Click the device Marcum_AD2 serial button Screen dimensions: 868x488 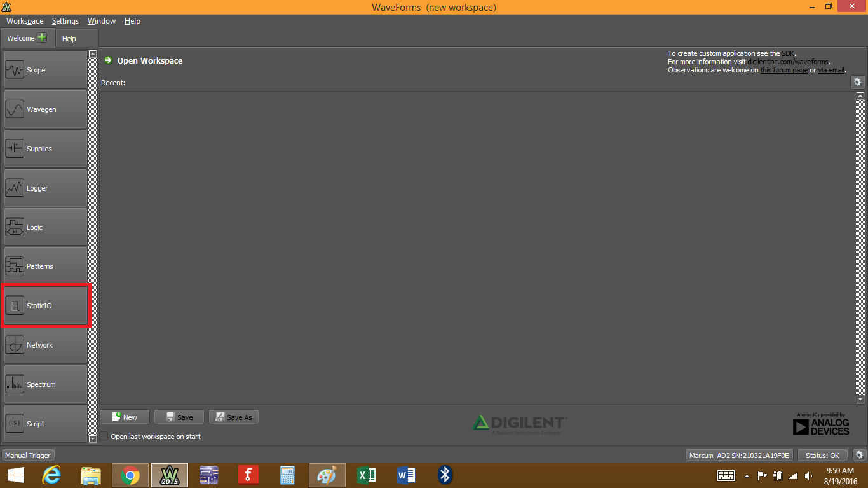tap(740, 455)
